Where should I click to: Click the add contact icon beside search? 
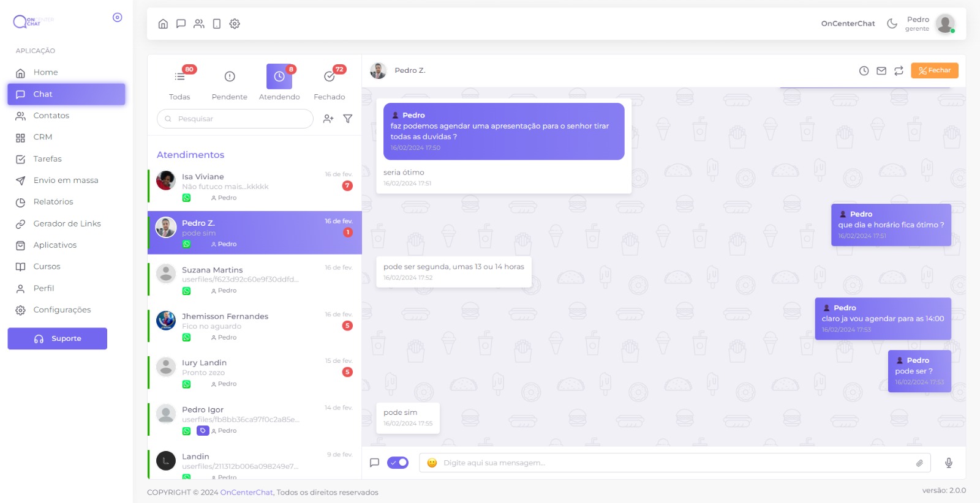click(328, 119)
